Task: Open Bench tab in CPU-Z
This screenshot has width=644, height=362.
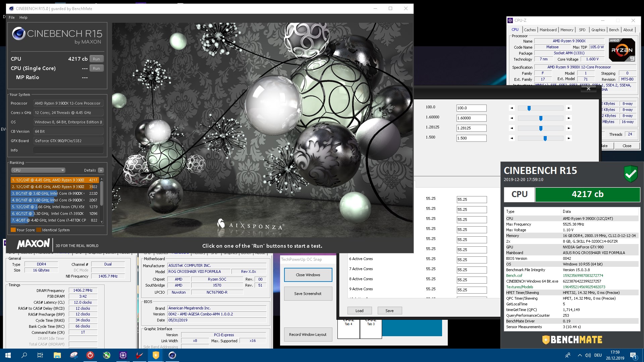Action: coord(614,30)
